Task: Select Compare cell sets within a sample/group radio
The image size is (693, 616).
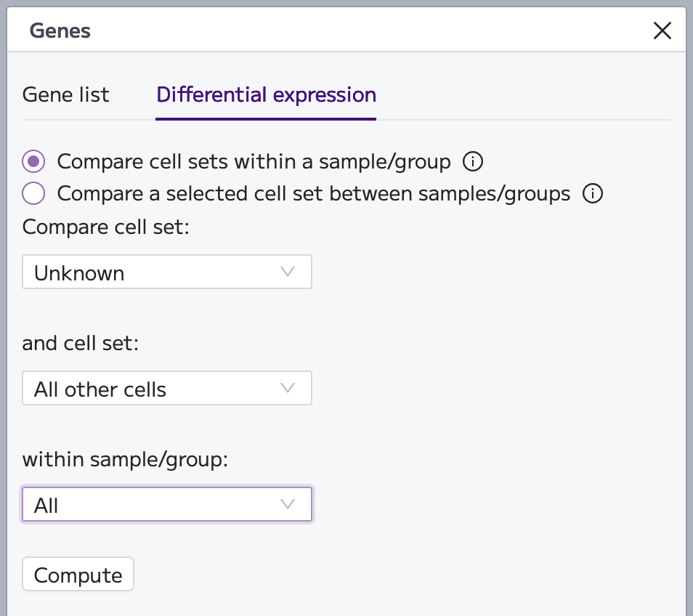Action: pos(33,161)
